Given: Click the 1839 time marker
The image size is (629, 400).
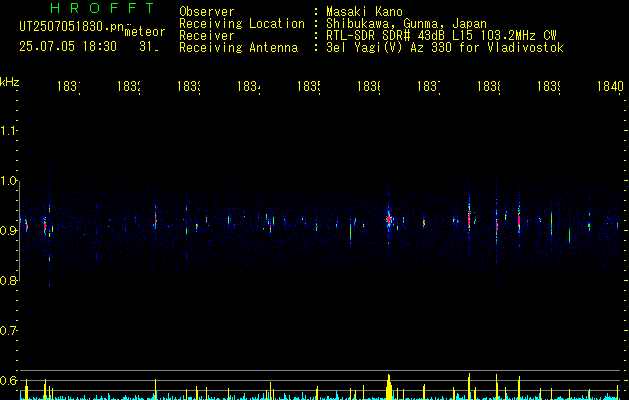Looking at the screenshot, I should (x=549, y=86).
